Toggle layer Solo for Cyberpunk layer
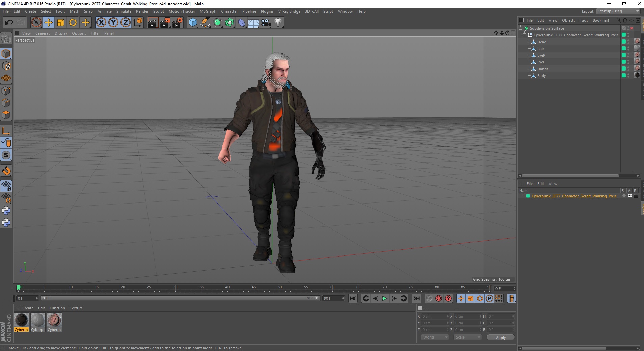 [624, 196]
